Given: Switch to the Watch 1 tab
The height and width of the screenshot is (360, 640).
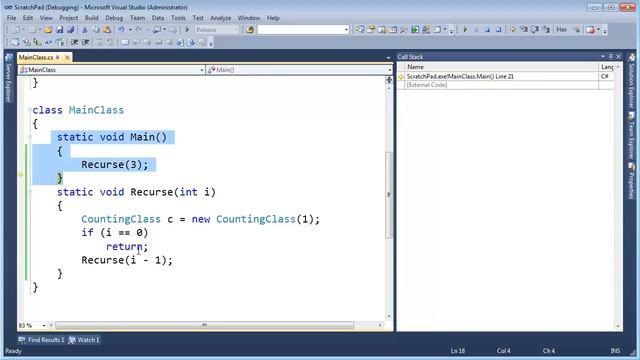Looking at the screenshot, I should pos(84,340).
